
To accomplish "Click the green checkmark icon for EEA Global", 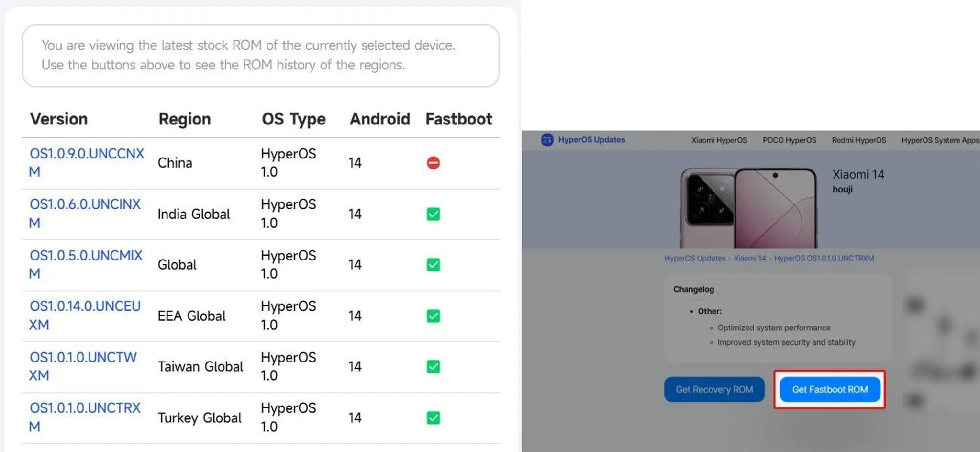I will click(433, 316).
